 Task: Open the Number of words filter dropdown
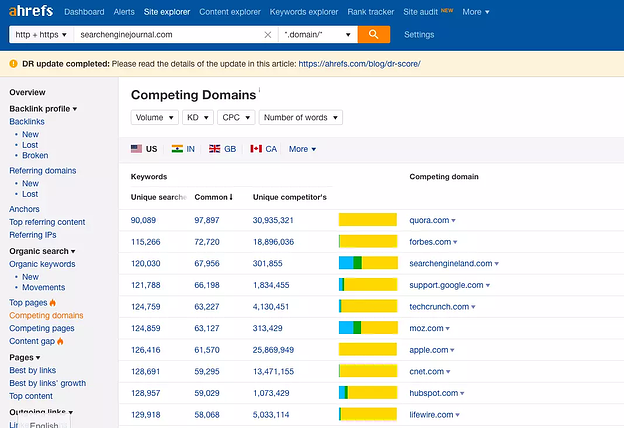300,117
